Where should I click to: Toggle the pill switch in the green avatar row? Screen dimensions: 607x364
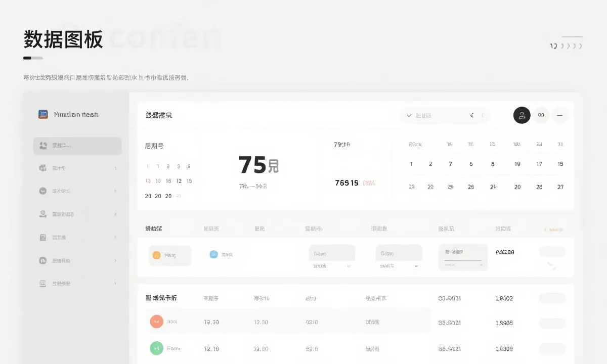click(552, 348)
